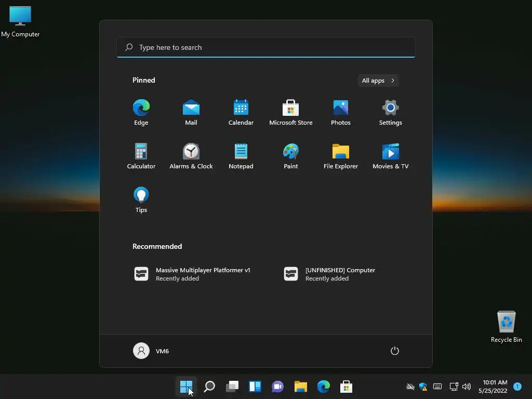Click the Start button on the taskbar
The width and height of the screenshot is (532, 399).
187,387
